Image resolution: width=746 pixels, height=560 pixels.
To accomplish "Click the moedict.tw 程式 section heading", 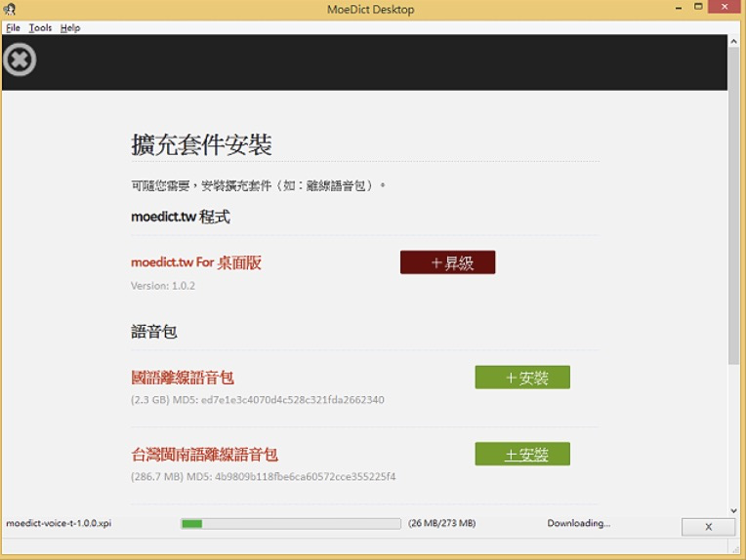I will pos(181,217).
